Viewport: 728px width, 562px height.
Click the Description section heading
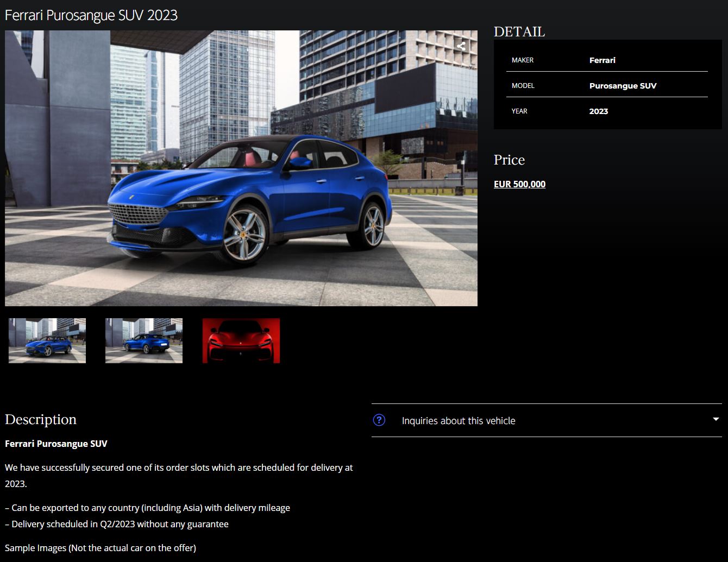(x=41, y=420)
